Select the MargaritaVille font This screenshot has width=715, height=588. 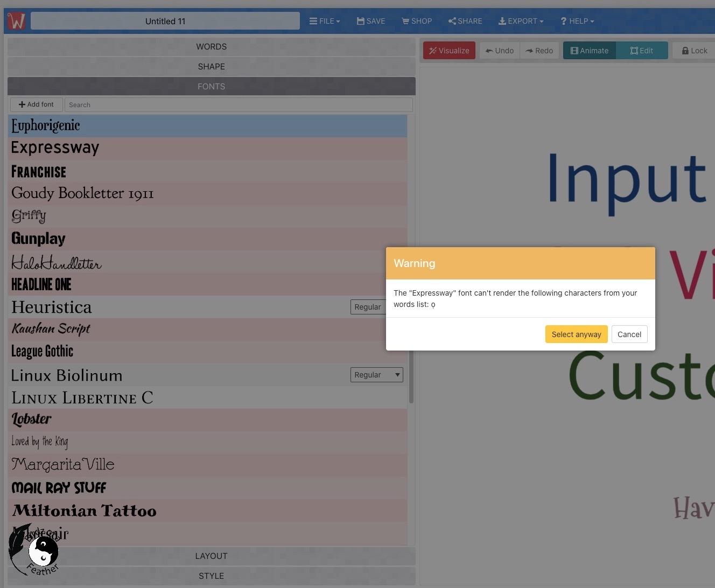(x=207, y=465)
